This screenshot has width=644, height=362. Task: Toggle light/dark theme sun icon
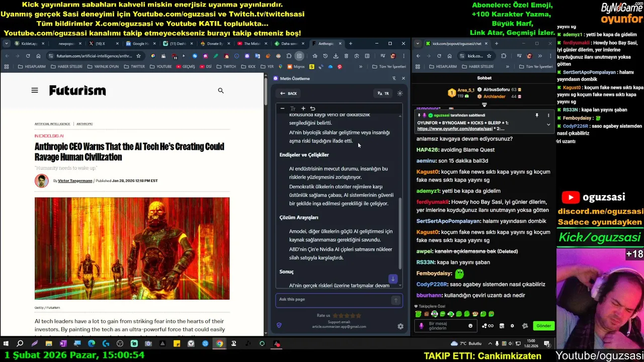pos(400,93)
